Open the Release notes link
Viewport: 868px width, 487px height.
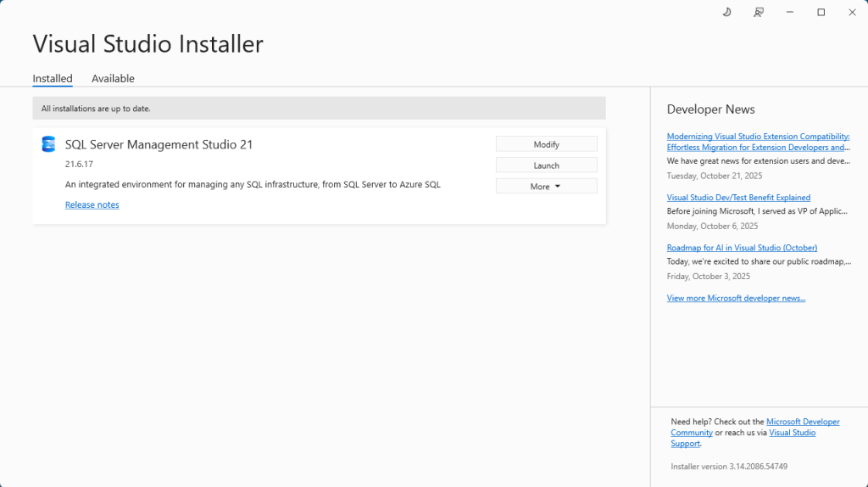(92, 204)
